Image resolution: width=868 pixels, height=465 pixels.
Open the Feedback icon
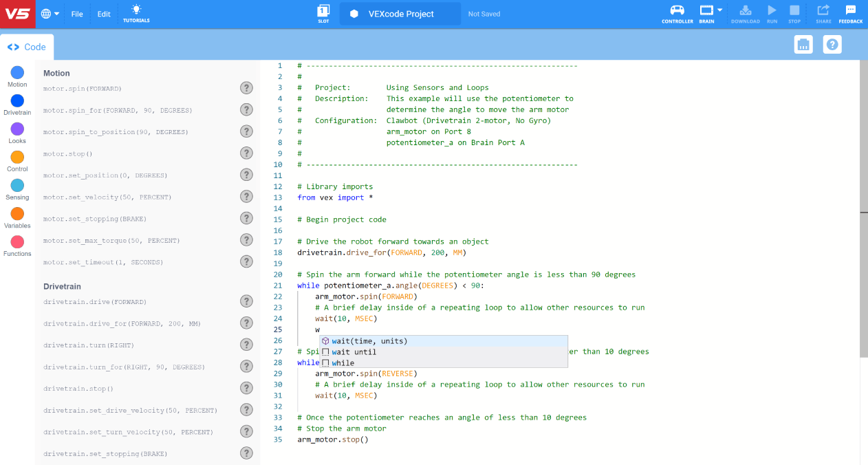pos(851,13)
